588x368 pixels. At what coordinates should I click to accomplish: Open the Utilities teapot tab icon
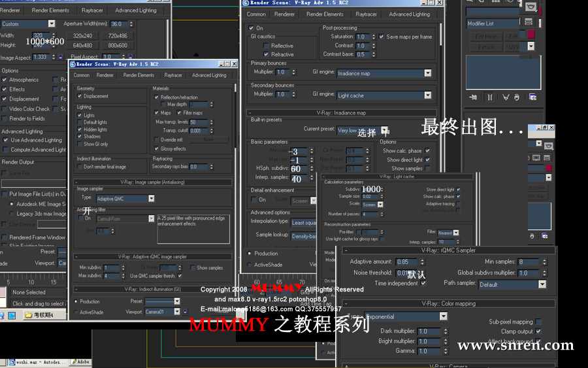(x=531, y=7)
